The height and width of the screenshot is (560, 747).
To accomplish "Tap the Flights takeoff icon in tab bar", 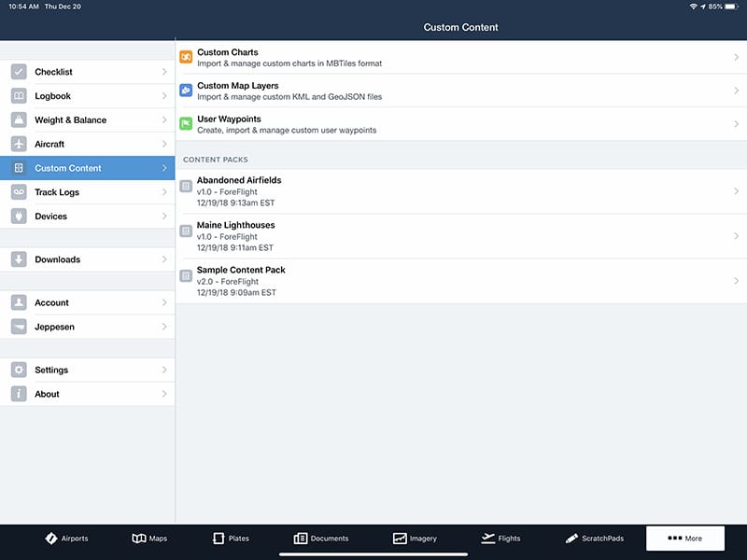I will tap(488, 539).
